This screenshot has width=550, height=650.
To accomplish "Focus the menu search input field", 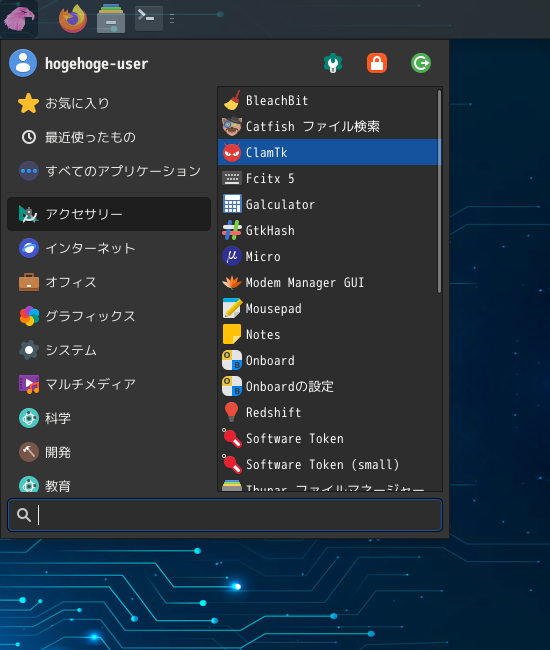I will (225, 515).
